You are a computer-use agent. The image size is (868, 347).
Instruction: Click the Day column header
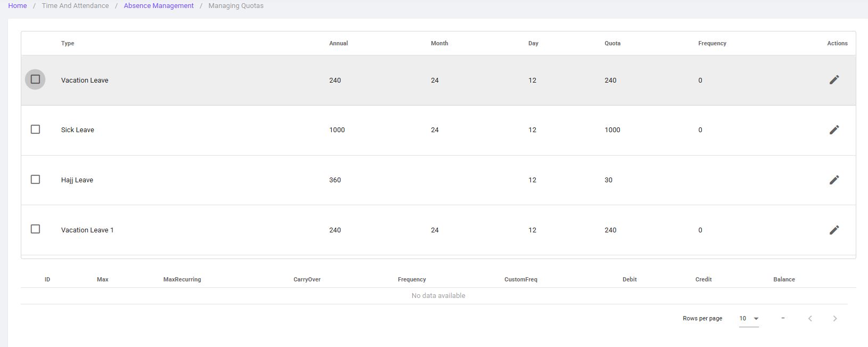533,43
